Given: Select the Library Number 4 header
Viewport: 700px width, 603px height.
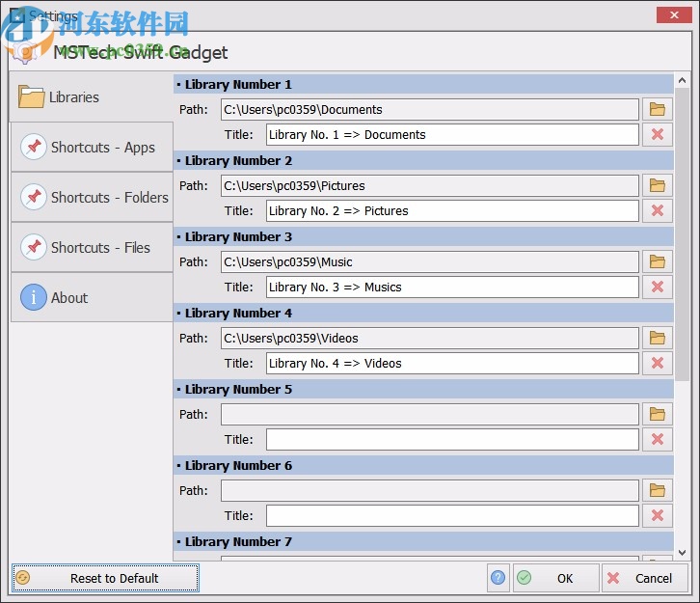Looking at the screenshot, I should click(x=423, y=313).
